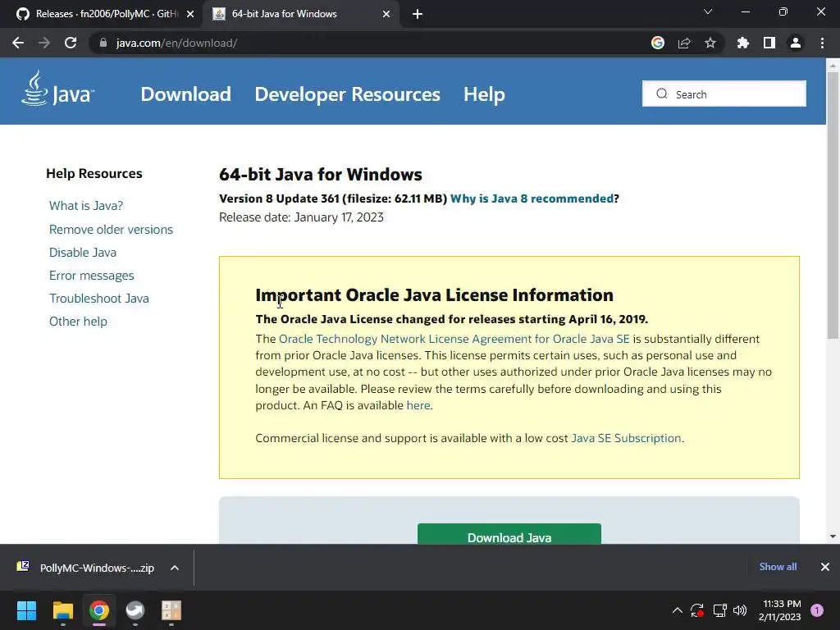The image size is (840, 630).
Task: Click the Help Resources heading
Action: [94, 174]
